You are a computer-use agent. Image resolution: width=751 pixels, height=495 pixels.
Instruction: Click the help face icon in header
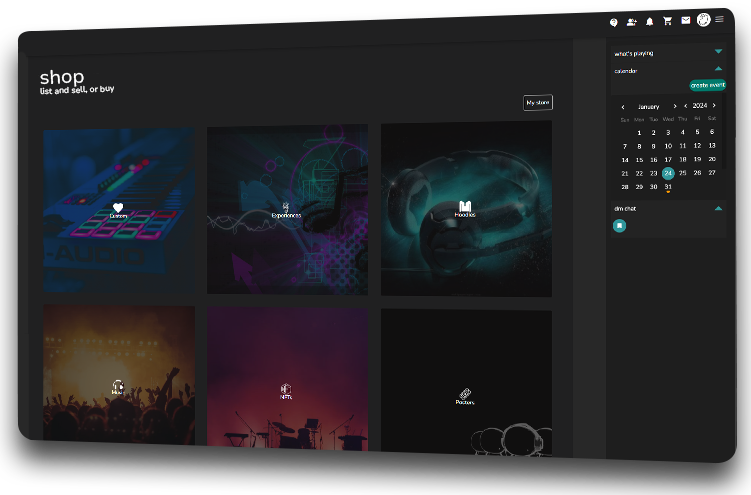[614, 22]
